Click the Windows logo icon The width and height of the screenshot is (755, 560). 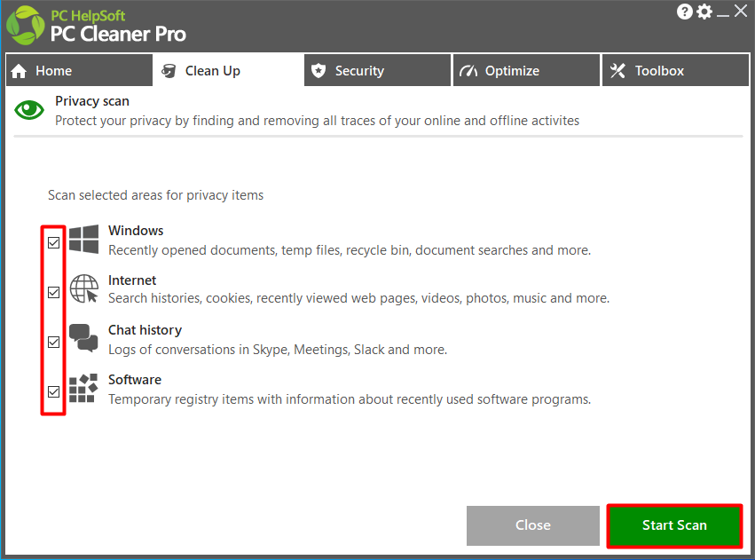(x=83, y=240)
